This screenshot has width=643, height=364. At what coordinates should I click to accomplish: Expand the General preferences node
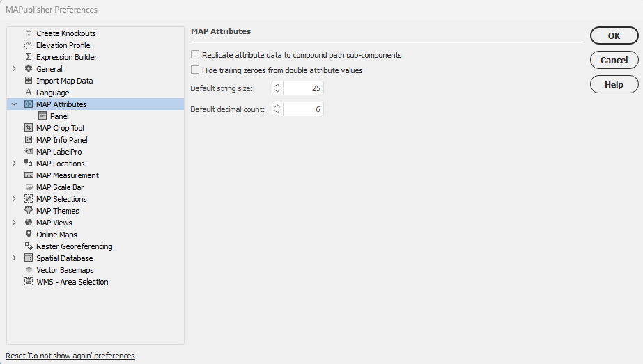coord(15,68)
